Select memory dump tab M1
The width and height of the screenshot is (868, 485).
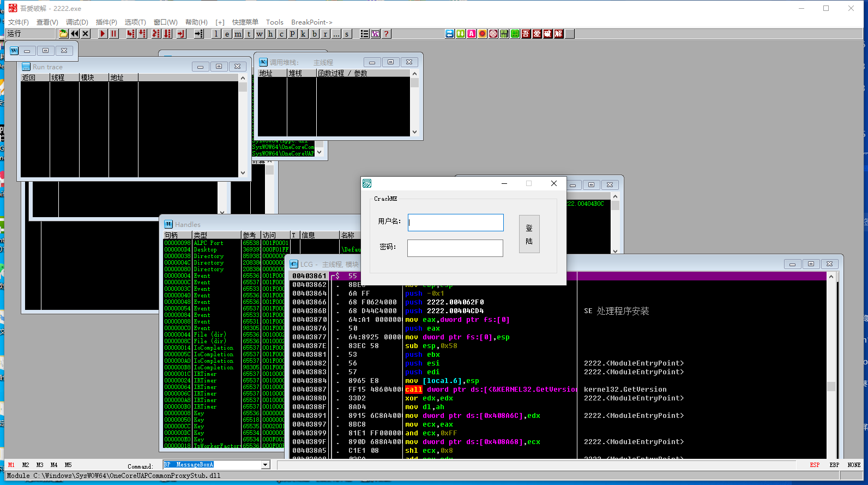11,465
